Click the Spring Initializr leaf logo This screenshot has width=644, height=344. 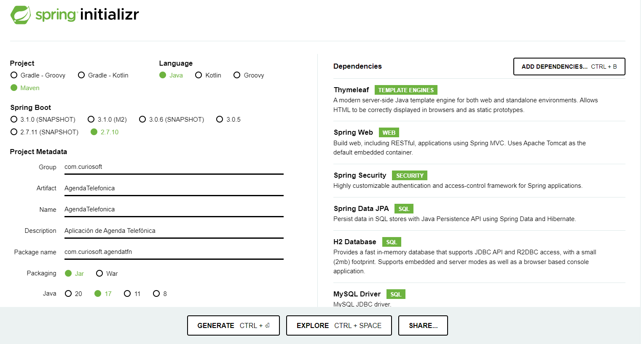[20, 15]
